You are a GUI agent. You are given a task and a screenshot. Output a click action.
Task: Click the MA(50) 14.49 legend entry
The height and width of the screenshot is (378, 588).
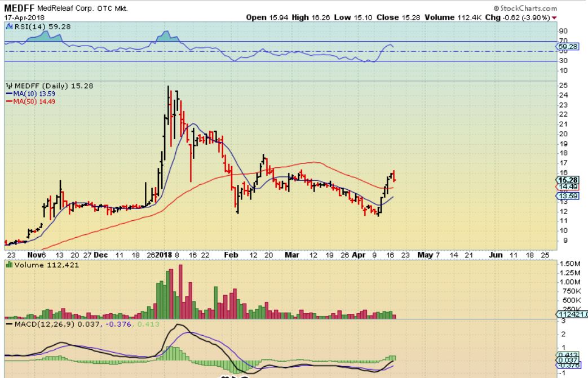click(34, 101)
